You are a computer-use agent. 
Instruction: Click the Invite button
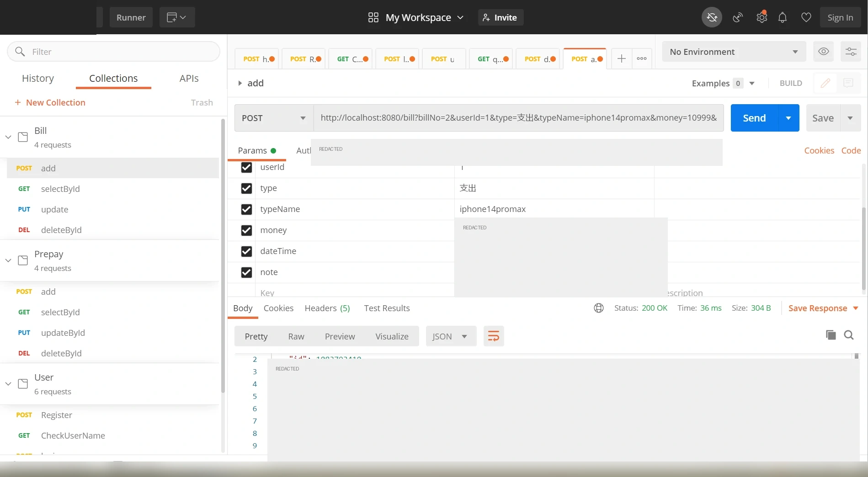501,17
